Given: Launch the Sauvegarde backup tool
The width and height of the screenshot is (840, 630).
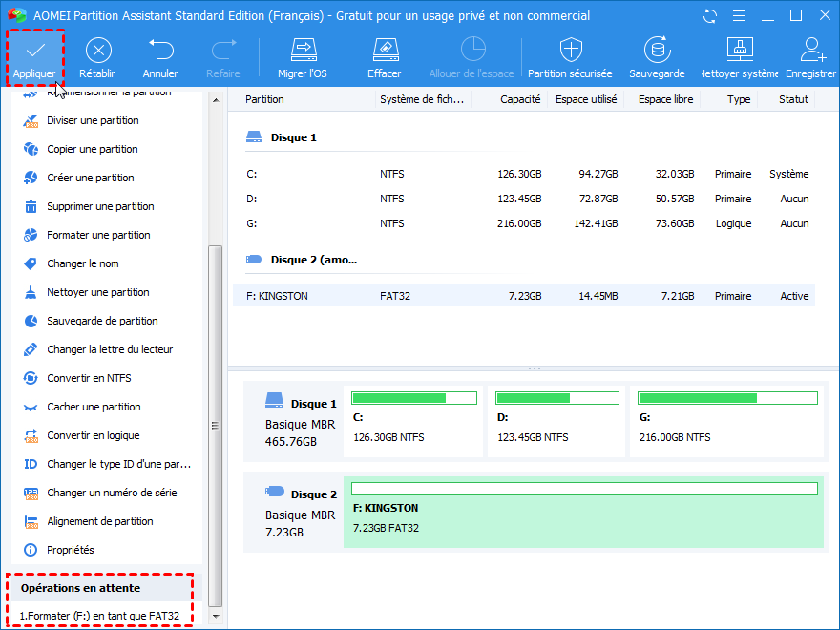Looking at the screenshot, I should point(656,51).
